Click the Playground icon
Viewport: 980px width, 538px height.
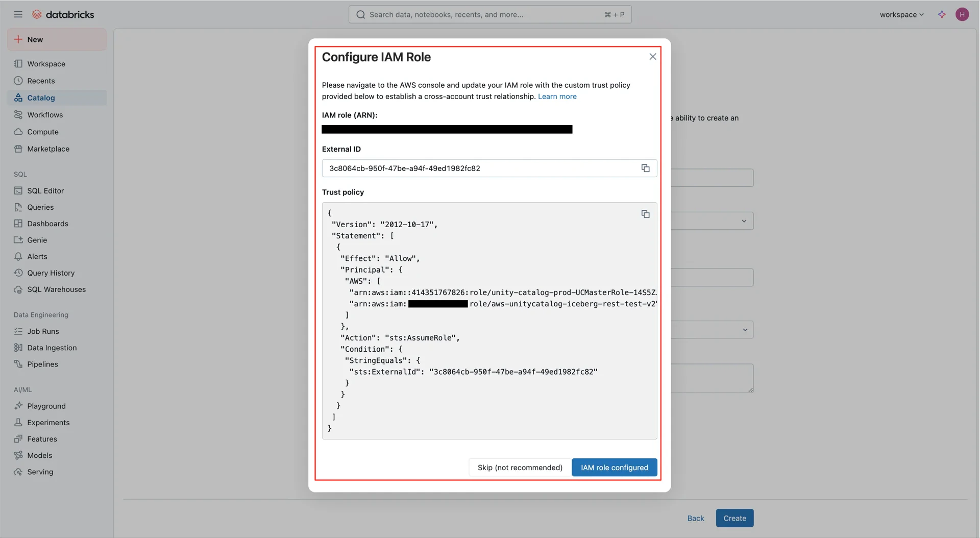tap(18, 406)
